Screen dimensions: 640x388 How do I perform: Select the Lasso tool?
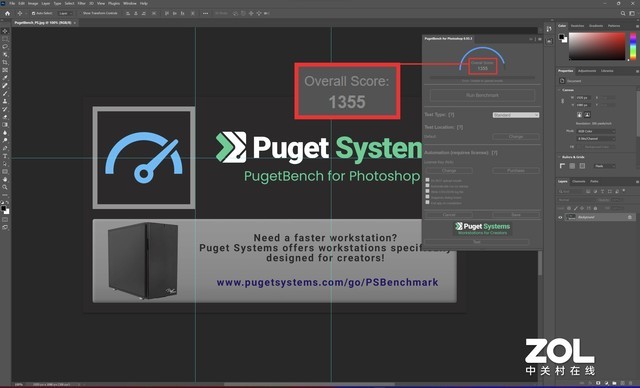[5, 47]
